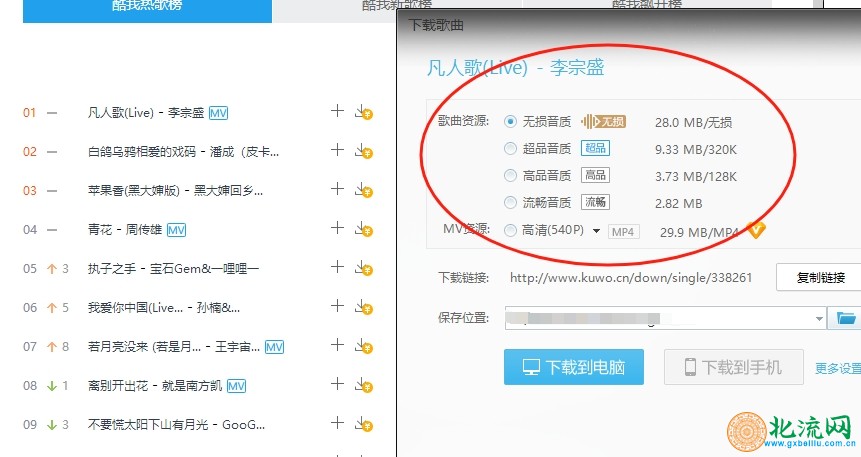Click 3.73 MB/128K size text
Image resolution: width=861 pixels, height=457 pixels.
point(696,176)
